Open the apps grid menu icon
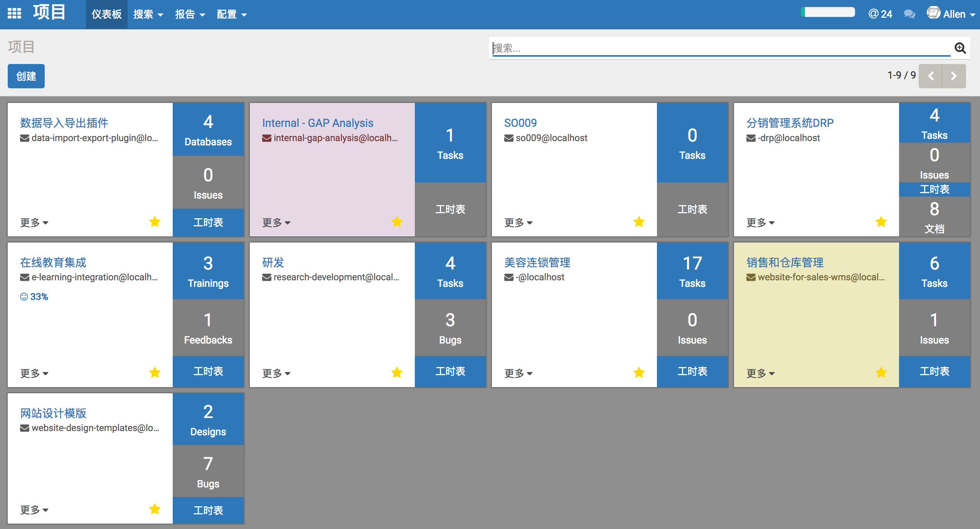980x529 pixels. 14,13
